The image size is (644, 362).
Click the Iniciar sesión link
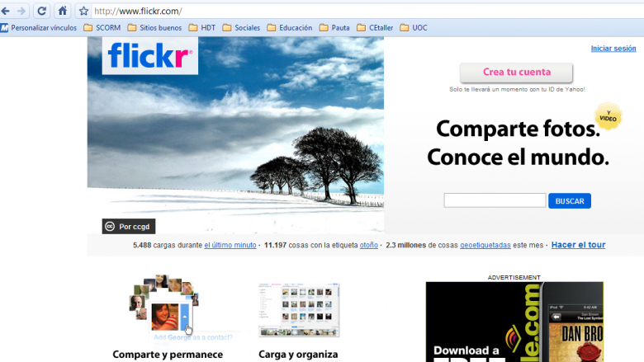[613, 49]
